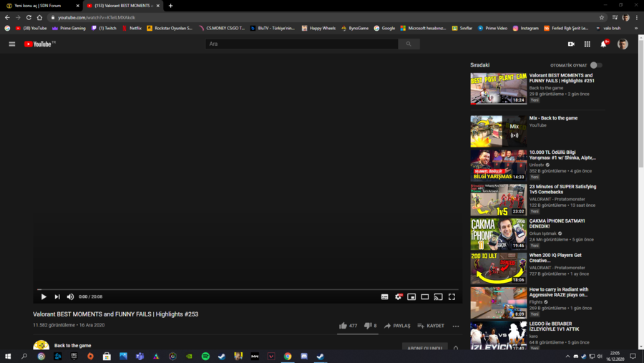Open the create video camera icon

[x=571, y=44]
